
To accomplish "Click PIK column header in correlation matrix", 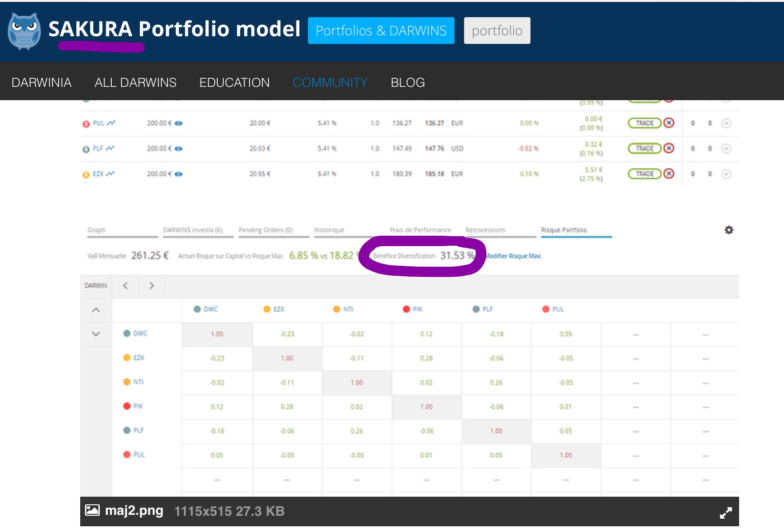I will [x=413, y=309].
